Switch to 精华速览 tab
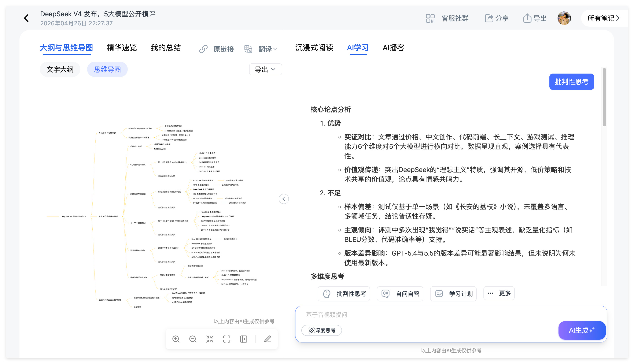The width and height of the screenshot is (634, 364). point(122,48)
